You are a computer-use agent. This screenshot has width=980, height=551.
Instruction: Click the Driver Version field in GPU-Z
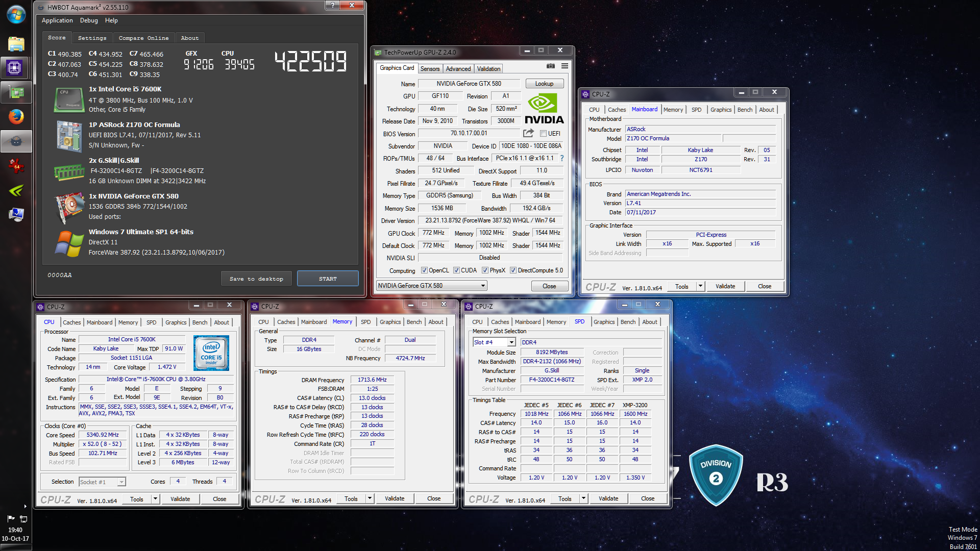[x=490, y=220]
